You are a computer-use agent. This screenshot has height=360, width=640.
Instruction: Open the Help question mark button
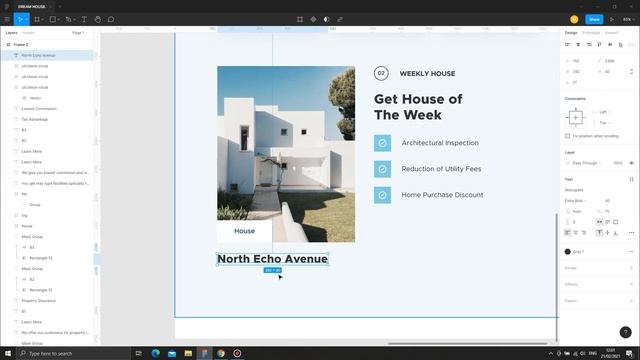click(x=625, y=332)
